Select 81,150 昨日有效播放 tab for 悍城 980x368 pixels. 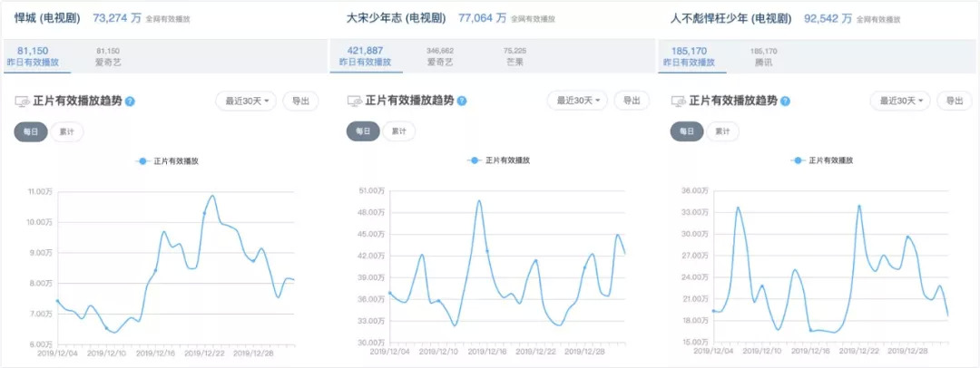[x=34, y=56]
